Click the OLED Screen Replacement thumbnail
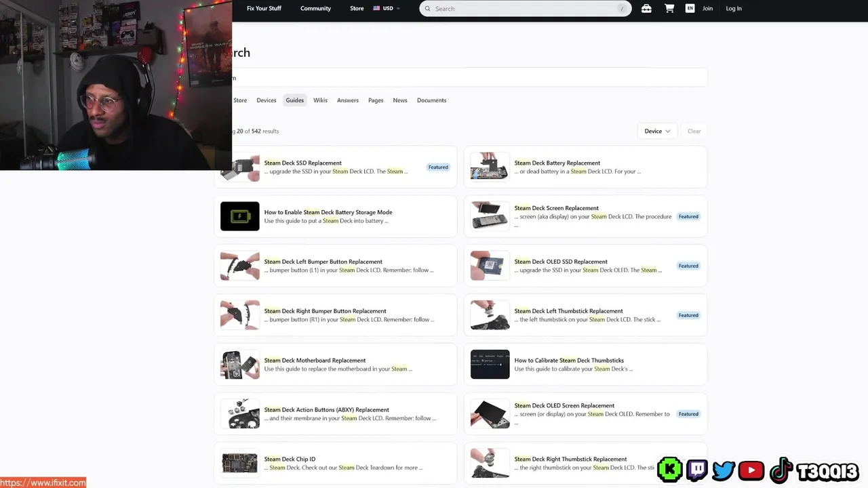The height and width of the screenshot is (488, 868). coord(490,414)
